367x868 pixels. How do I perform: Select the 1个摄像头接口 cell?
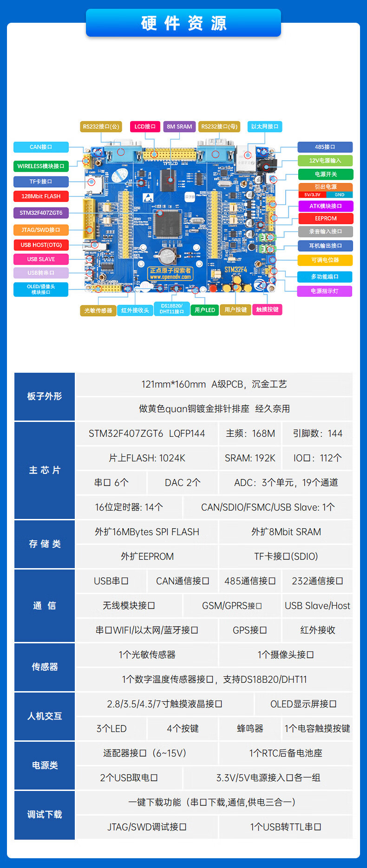click(x=286, y=655)
